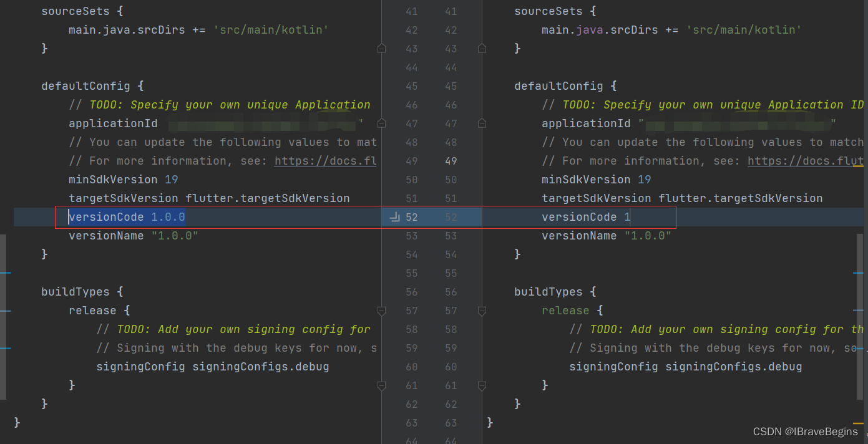This screenshot has width=868, height=444.
Task: Select the highlighted versionCode 1.0.0 text
Action: (x=125, y=216)
